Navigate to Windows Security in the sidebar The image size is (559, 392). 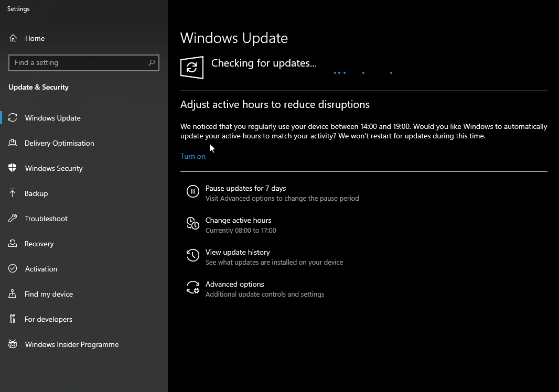point(53,168)
